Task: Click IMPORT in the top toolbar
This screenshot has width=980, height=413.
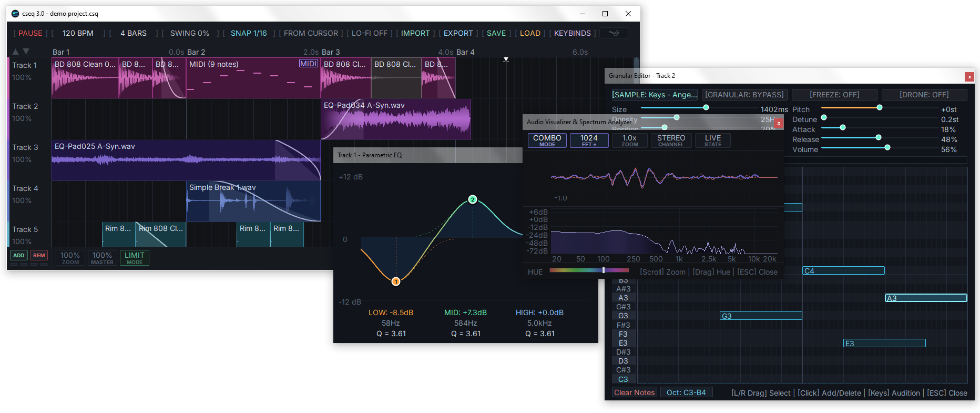Action: pyautogui.click(x=415, y=33)
